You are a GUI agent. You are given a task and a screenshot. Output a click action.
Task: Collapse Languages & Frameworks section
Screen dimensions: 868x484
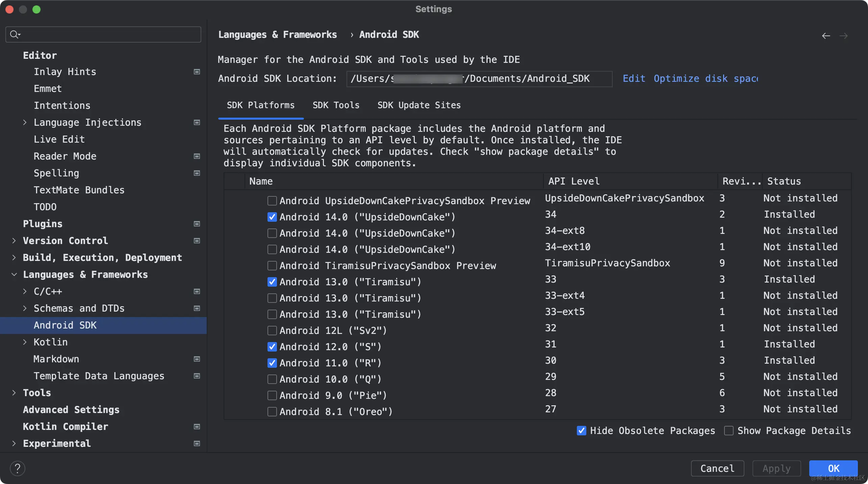point(14,274)
